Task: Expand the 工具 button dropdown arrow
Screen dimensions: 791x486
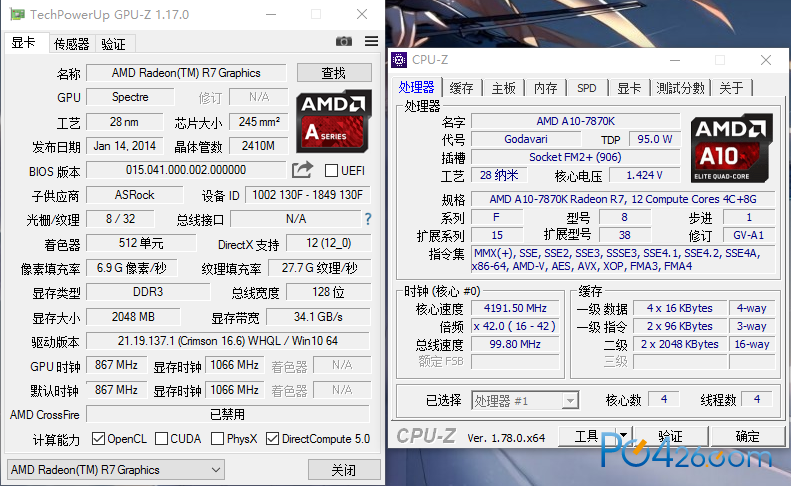Action: pyautogui.click(x=624, y=436)
